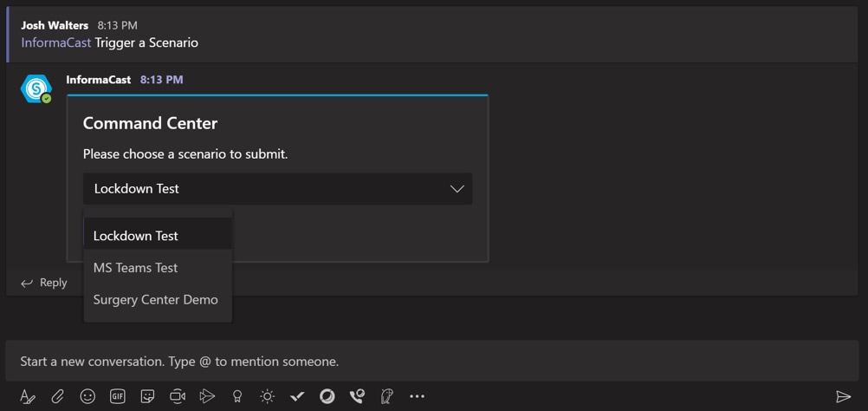This screenshot has width=868, height=411.
Task: Open the Praise badge icon
Action: [237, 396]
